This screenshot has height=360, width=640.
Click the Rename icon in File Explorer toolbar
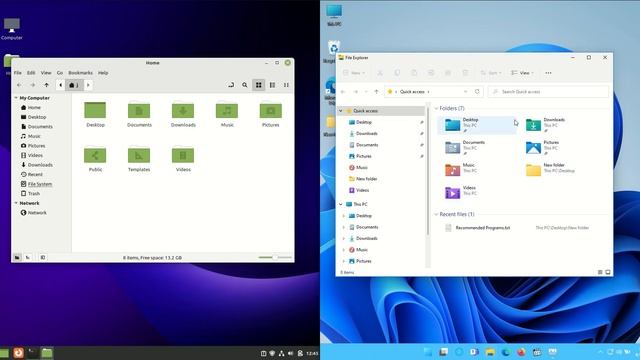431,73
